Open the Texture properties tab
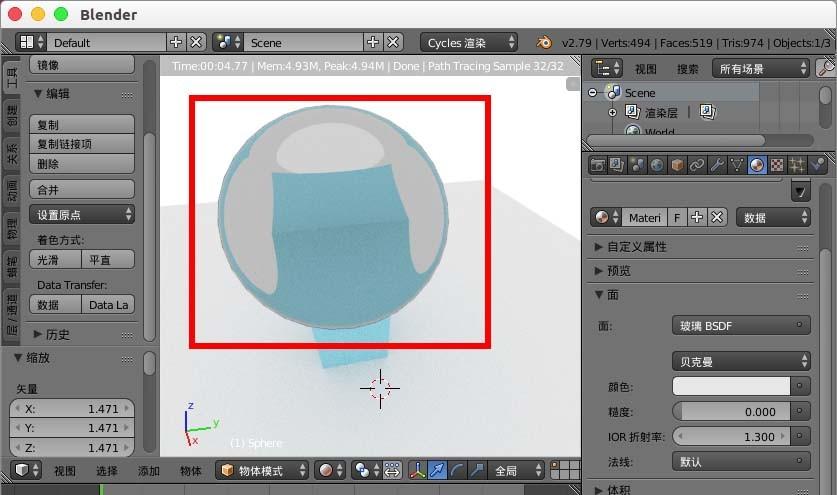The image size is (837, 495). pos(777,165)
